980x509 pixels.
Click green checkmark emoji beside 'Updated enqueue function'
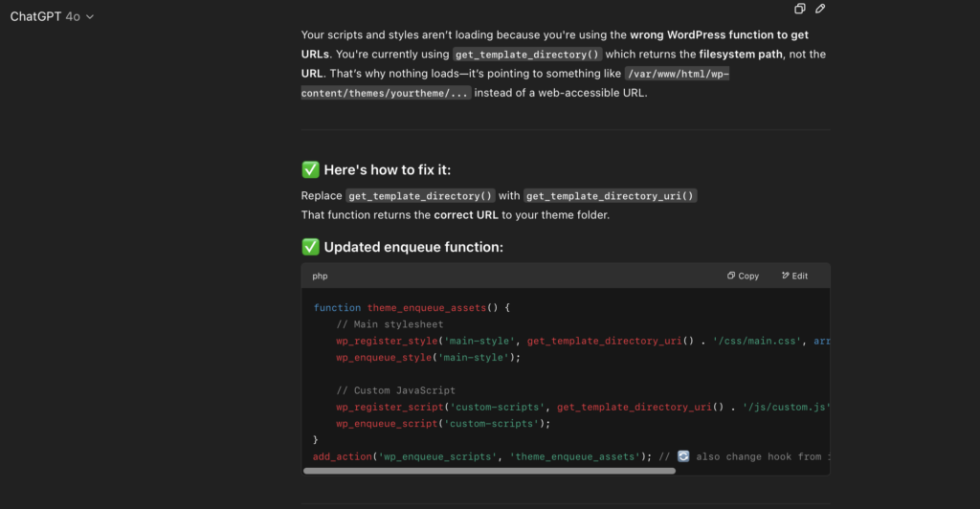pos(311,247)
